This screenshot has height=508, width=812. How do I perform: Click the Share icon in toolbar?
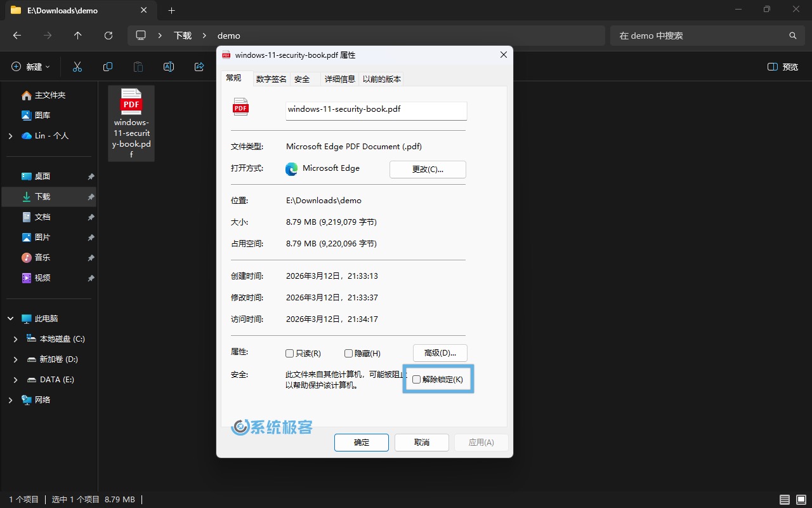199,67
